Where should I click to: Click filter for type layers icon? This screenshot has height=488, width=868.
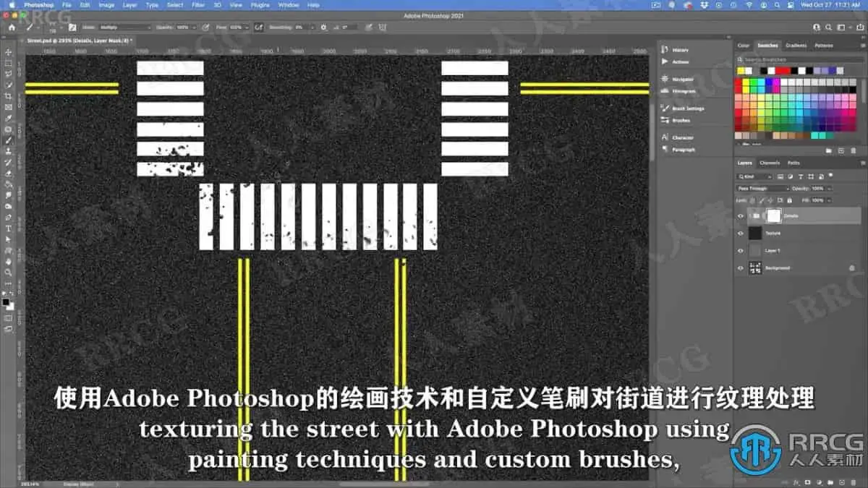click(801, 176)
